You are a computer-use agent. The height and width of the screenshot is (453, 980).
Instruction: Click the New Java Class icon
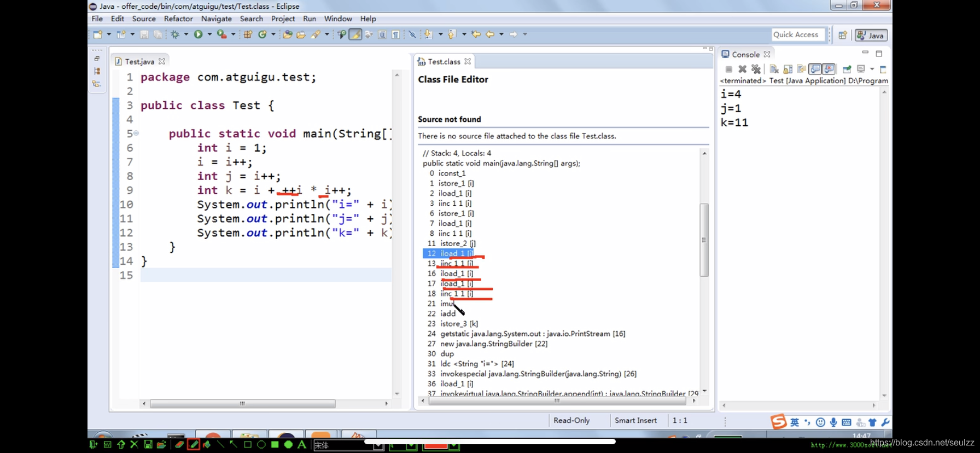pyautogui.click(x=262, y=34)
